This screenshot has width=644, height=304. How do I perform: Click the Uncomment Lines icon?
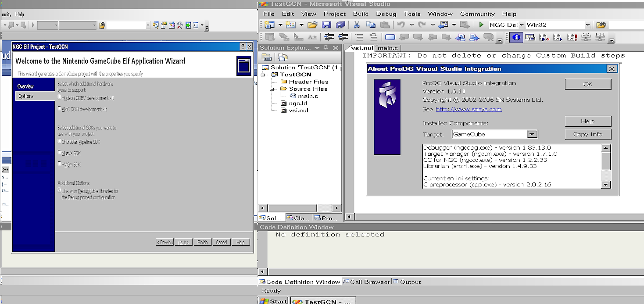click(373, 37)
